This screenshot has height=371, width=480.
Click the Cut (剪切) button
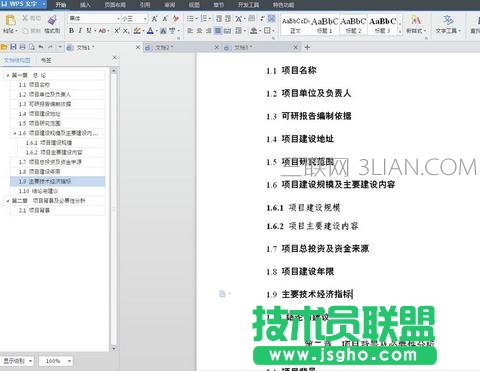coord(32,18)
